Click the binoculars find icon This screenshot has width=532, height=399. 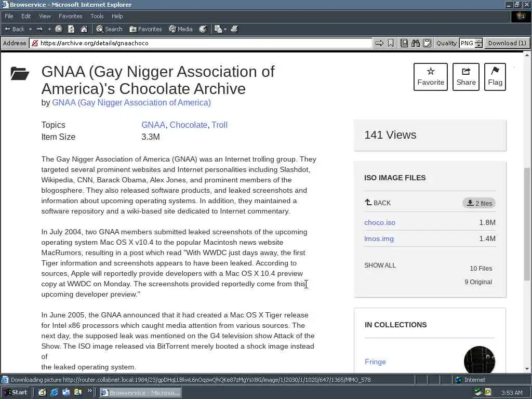click(416, 43)
